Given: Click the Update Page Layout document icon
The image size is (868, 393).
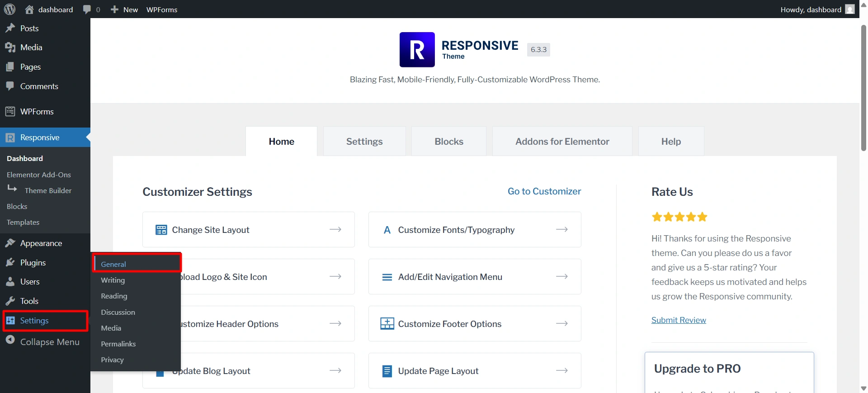Looking at the screenshot, I should tap(387, 371).
